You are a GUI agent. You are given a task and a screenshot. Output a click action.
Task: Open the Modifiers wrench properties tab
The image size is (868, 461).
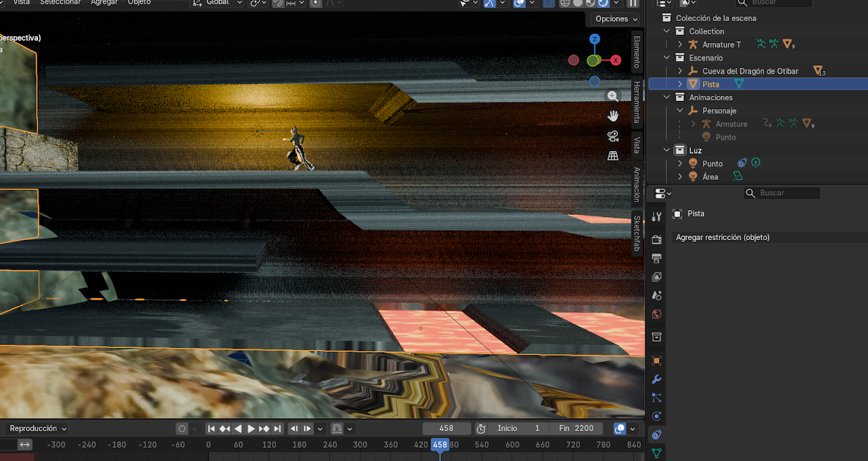[657, 379]
